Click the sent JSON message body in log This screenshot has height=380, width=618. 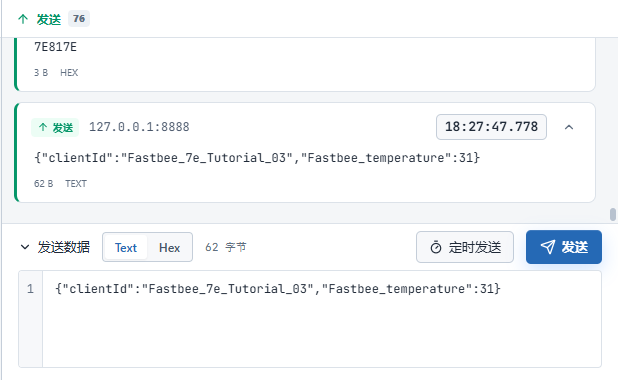click(x=257, y=158)
